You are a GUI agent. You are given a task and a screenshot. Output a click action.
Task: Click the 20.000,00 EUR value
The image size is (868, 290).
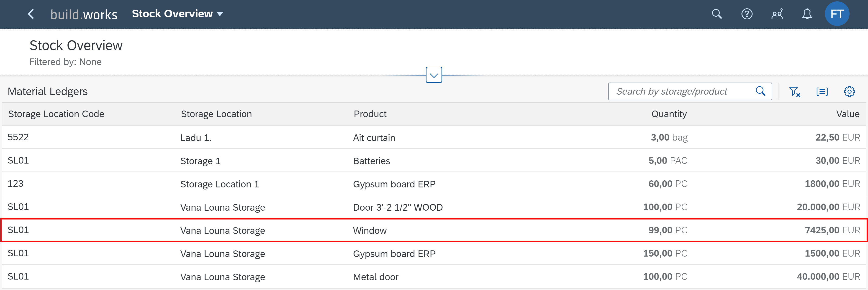coord(828,207)
